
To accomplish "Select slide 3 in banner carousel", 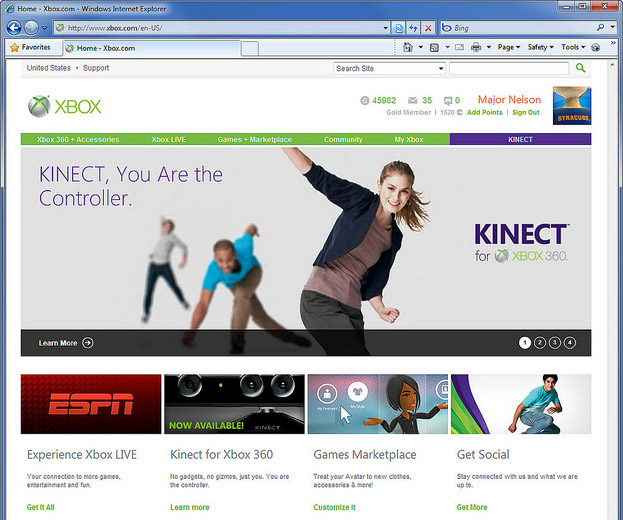I will click(x=555, y=343).
